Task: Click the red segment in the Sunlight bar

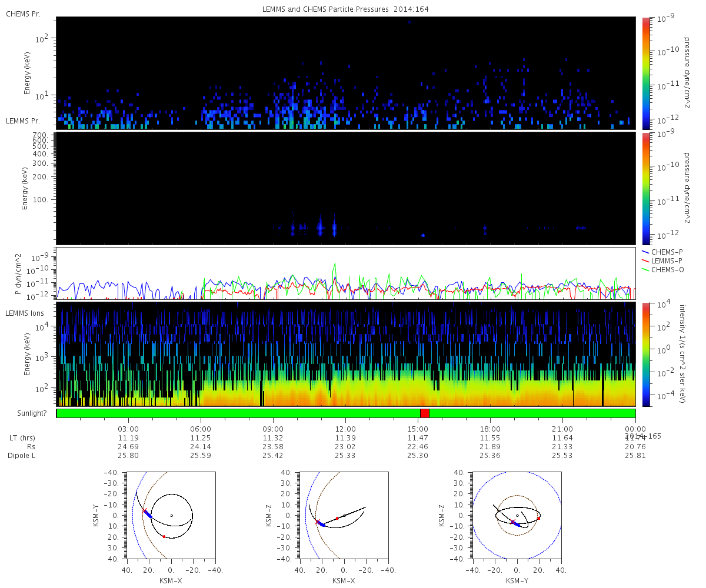Action: point(425,413)
